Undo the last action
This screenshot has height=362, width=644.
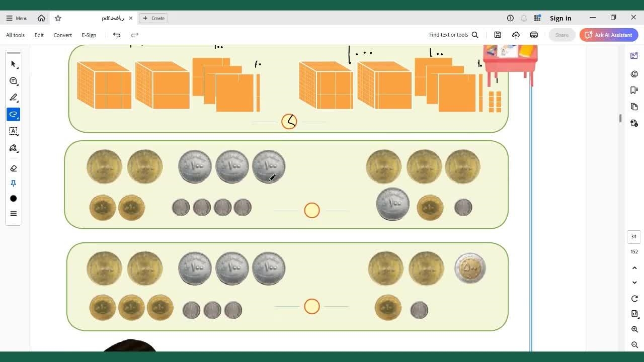tap(117, 35)
